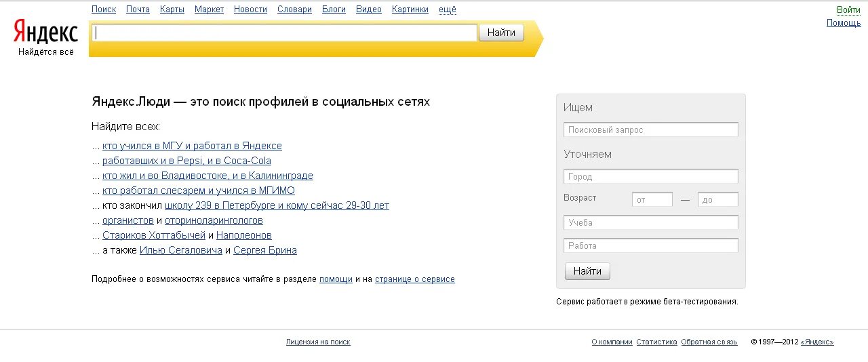Expand the ещё more-services menu
This screenshot has width=868, height=362.
coord(448,9)
